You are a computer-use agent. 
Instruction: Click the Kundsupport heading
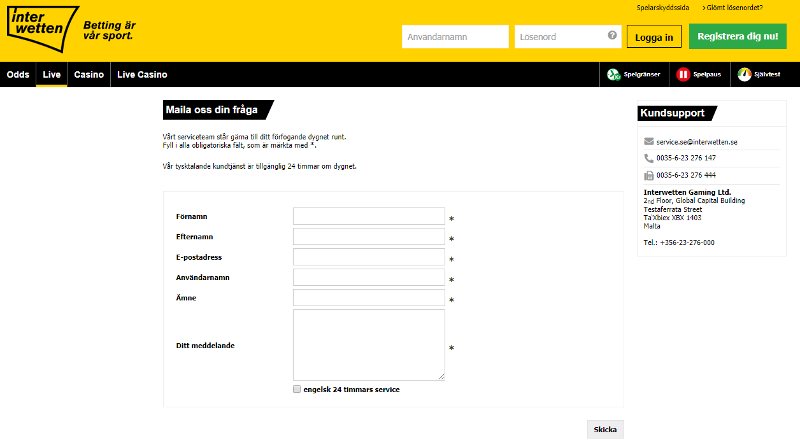coord(672,113)
